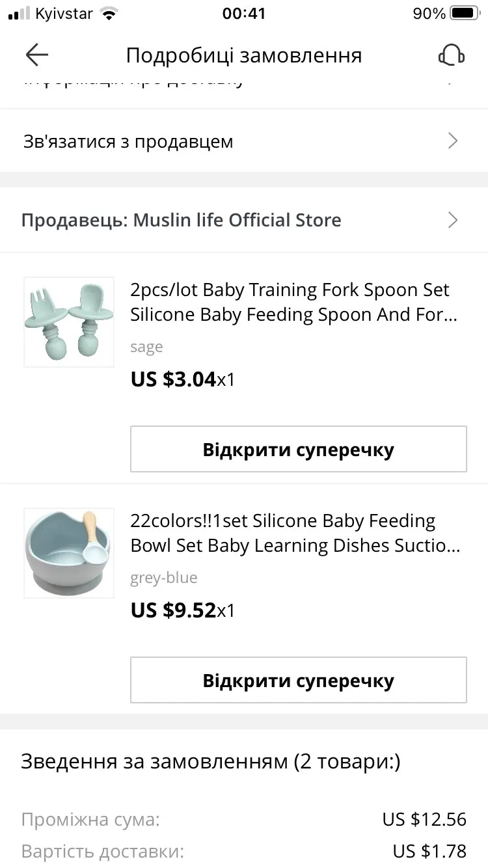Viewport: 488px width, 868px height.
Task: Open the "Зв'язатися з продавцем" row
Action: (244, 141)
